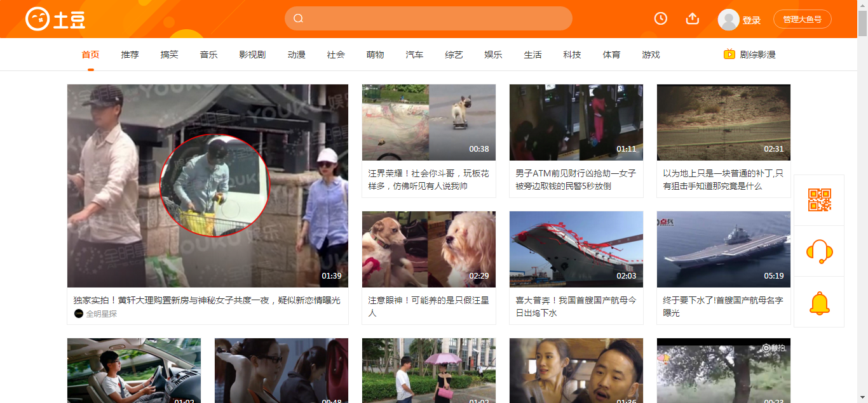Click the customer service headset icon
Image resolution: width=868 pixels, height=403 pixels.
pos(819,251)
